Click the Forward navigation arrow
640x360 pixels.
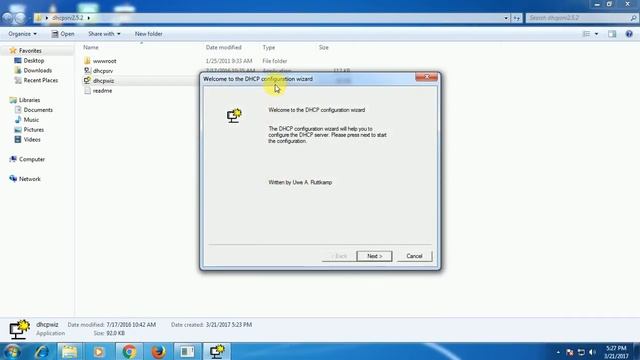[20, 18]
